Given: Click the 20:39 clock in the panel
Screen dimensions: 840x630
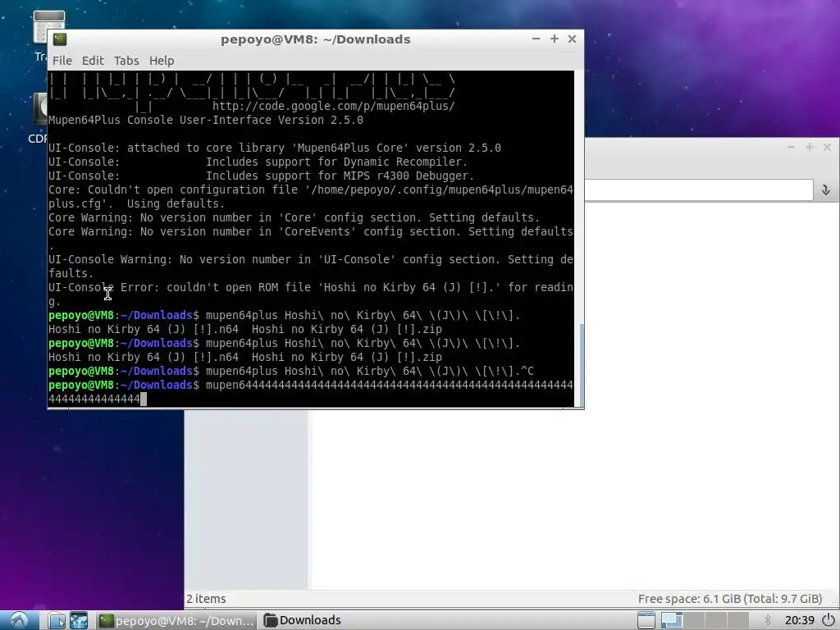Looking at the screenshot, I should pos(799,620).
